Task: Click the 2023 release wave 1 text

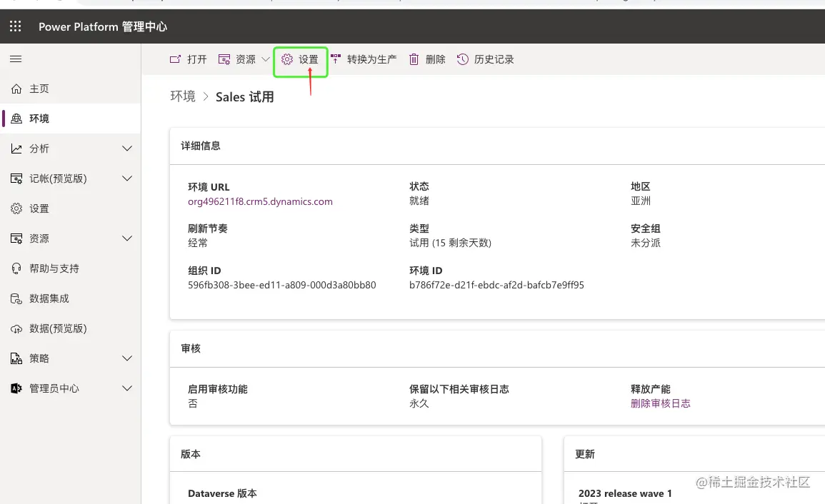Action: (625, 493)
